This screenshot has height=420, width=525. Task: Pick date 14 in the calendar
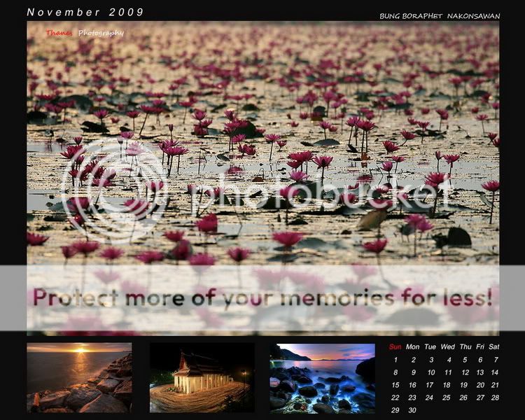[x=495, y=372]
